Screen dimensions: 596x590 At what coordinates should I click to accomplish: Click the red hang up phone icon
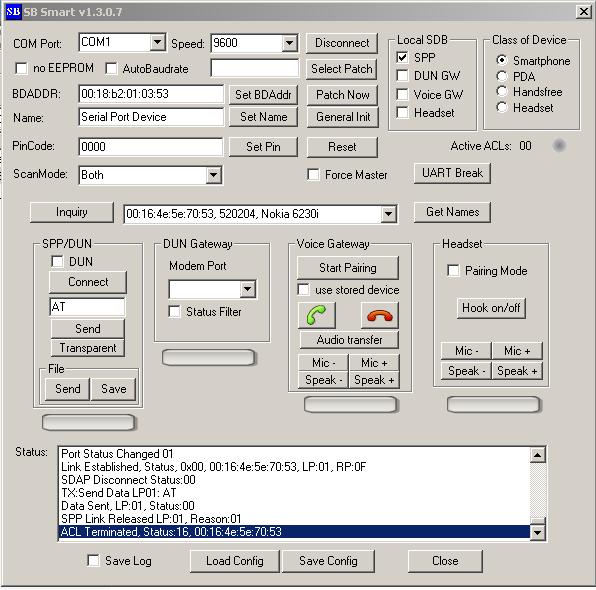(379, 315)
